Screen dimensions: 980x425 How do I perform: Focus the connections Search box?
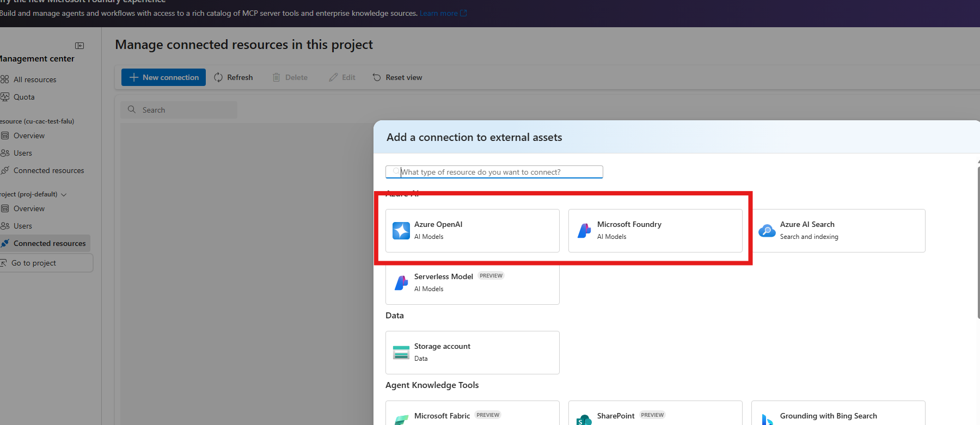tap(179, 110)
